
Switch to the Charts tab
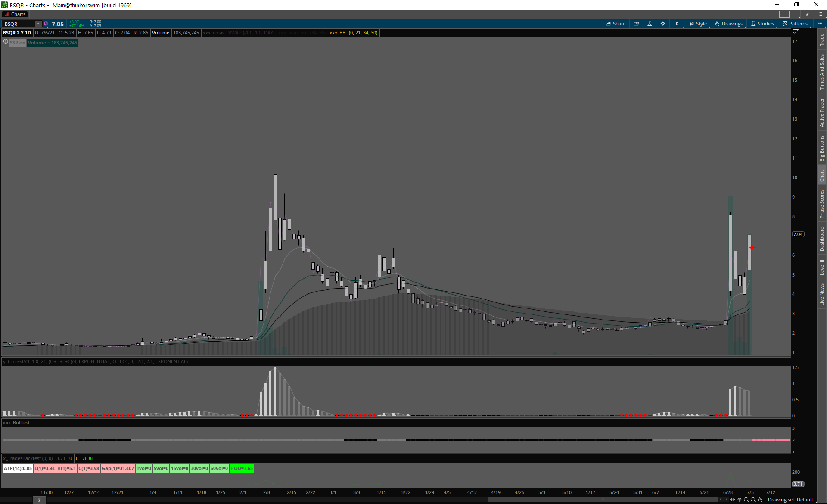tap(16, 14)
